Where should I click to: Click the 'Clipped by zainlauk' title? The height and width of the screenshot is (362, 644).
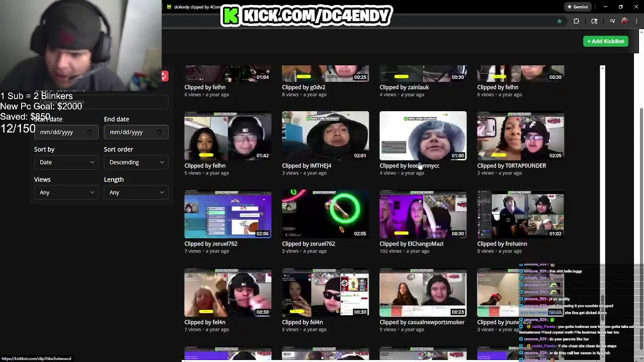tap(404, 87)
